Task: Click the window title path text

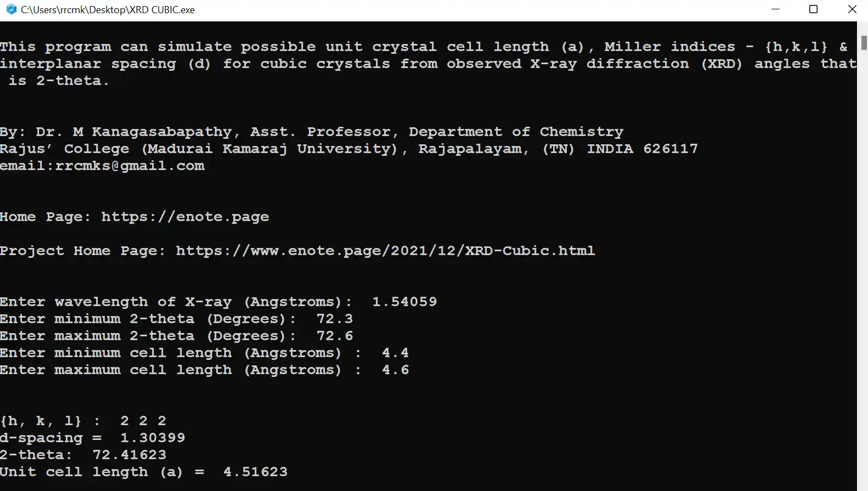Action: pyautogui.click(x=108, y=10)
